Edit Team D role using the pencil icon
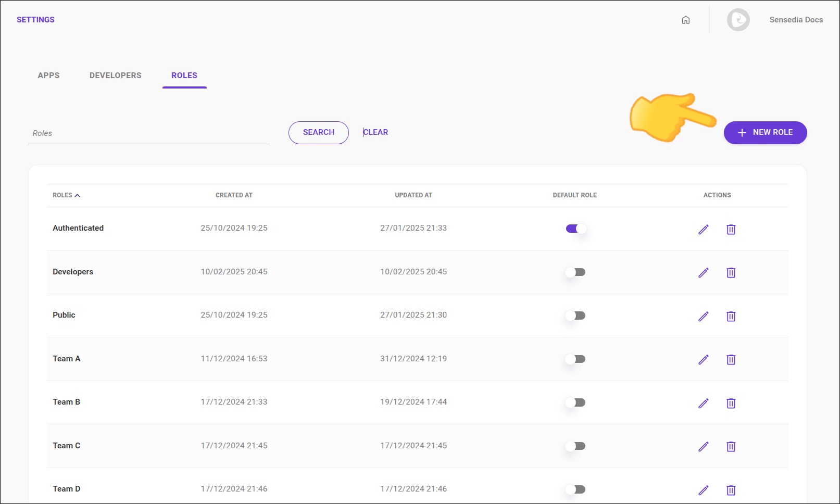This screenshot has width=840, height=504. coord(704,490)
